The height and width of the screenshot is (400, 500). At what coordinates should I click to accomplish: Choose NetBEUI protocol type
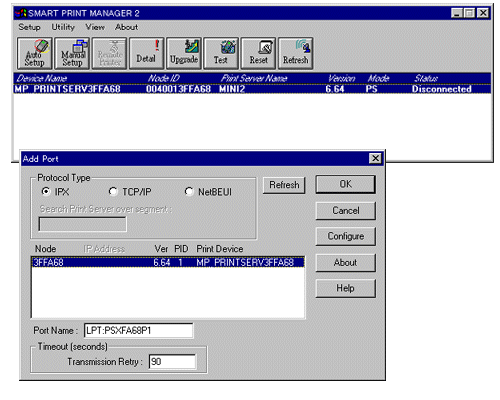189,192
